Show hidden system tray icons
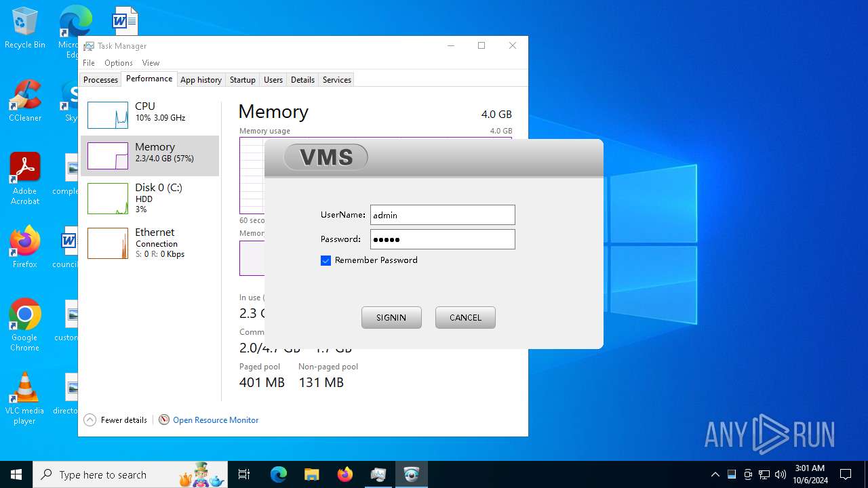868x488 pixels. coord(715,474)
